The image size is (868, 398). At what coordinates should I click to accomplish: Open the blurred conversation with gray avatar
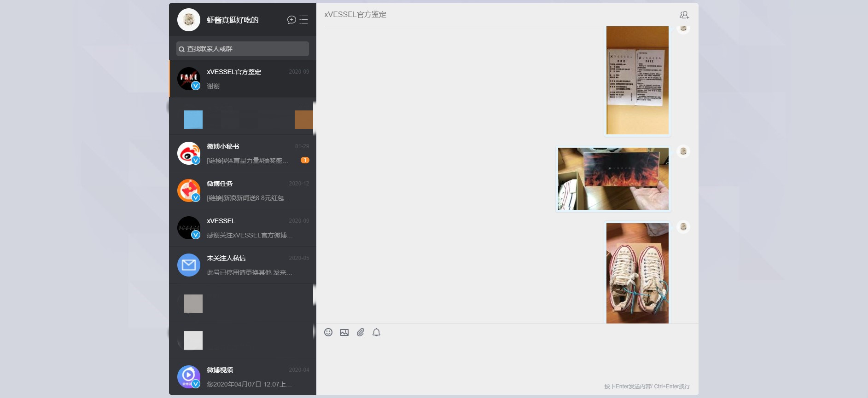point(243,302)
